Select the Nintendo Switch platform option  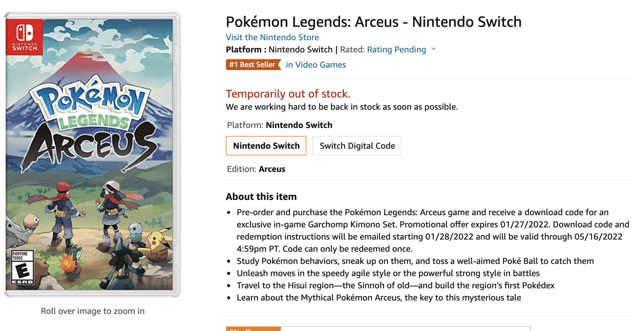266,145
